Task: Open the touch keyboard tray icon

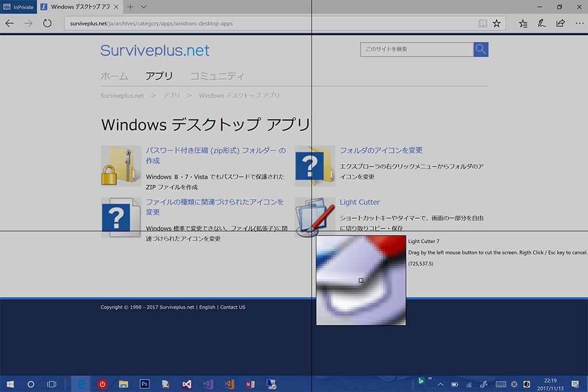Action: 501,384
